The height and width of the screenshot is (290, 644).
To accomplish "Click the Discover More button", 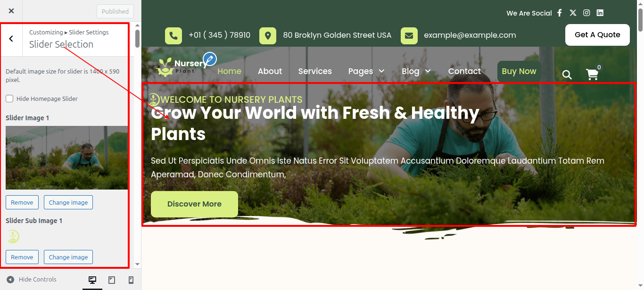I will pos(194,204).
